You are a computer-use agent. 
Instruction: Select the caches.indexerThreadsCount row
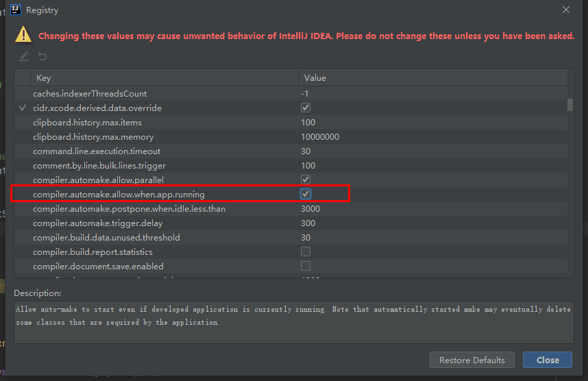pos(291,93)
